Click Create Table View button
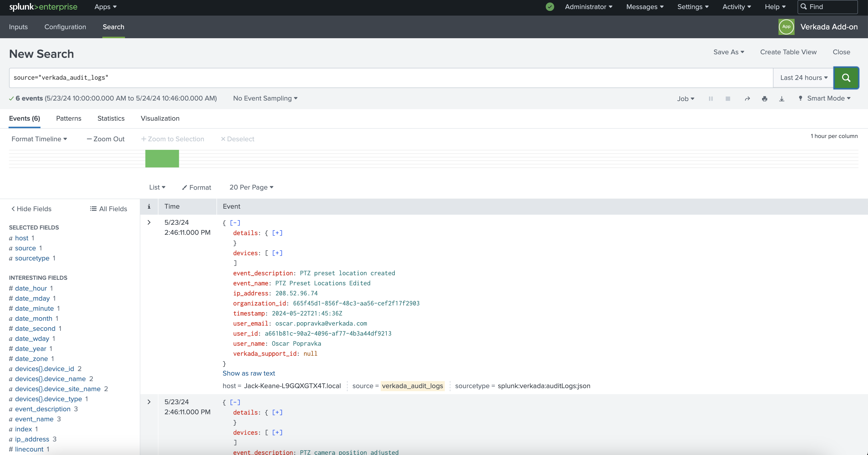The height and width of the screenshot is (455, 868). pos(788,52)
